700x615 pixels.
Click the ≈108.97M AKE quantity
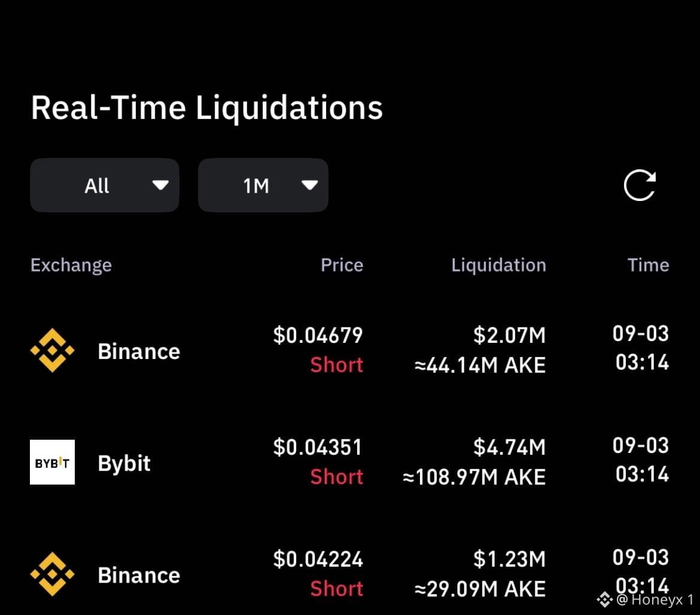[x=474, y=477]
